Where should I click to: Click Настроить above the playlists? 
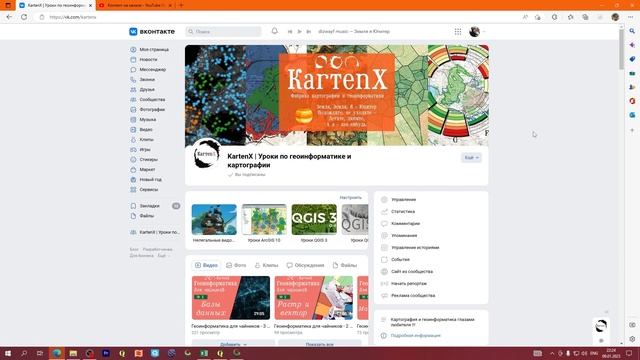coord(351,198)
